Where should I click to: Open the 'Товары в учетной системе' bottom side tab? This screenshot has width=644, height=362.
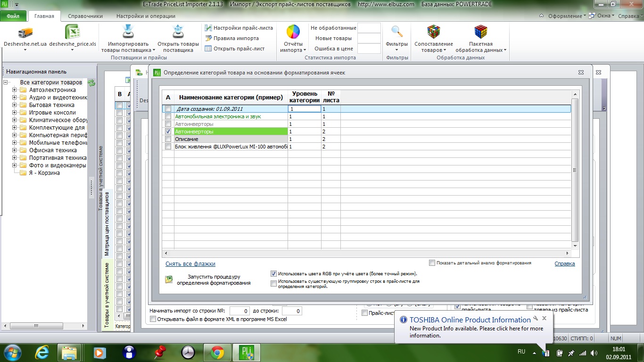107,295
